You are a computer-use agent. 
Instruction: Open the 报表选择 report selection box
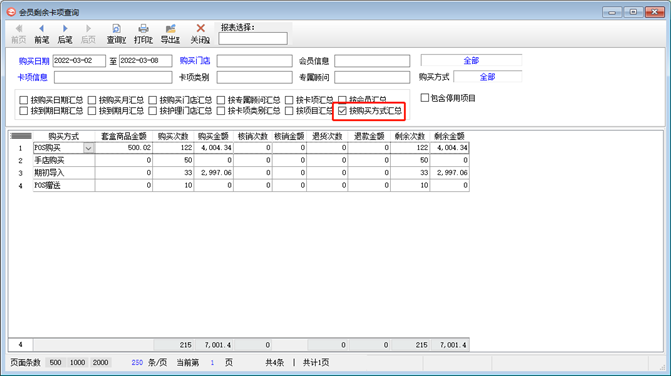point(253,38)
